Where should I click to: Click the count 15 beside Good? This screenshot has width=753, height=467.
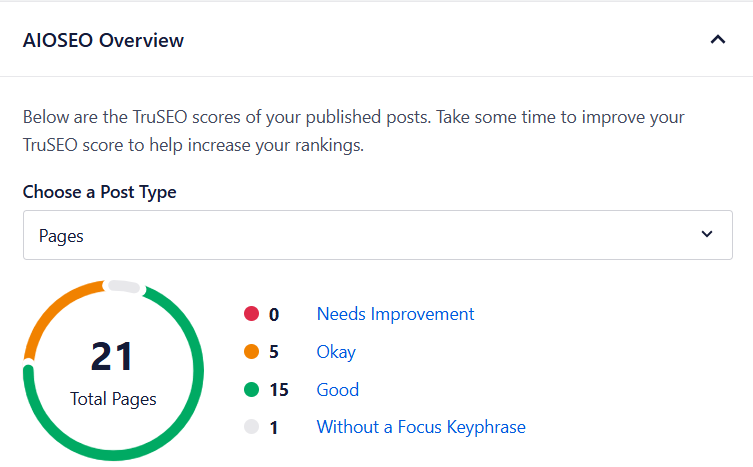pyautogui.click(x=279, y=390)
